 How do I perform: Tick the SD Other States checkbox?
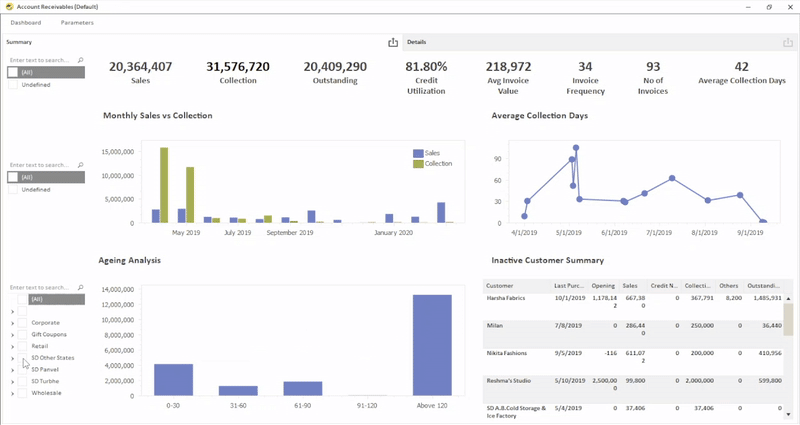(x=22, y=358)
